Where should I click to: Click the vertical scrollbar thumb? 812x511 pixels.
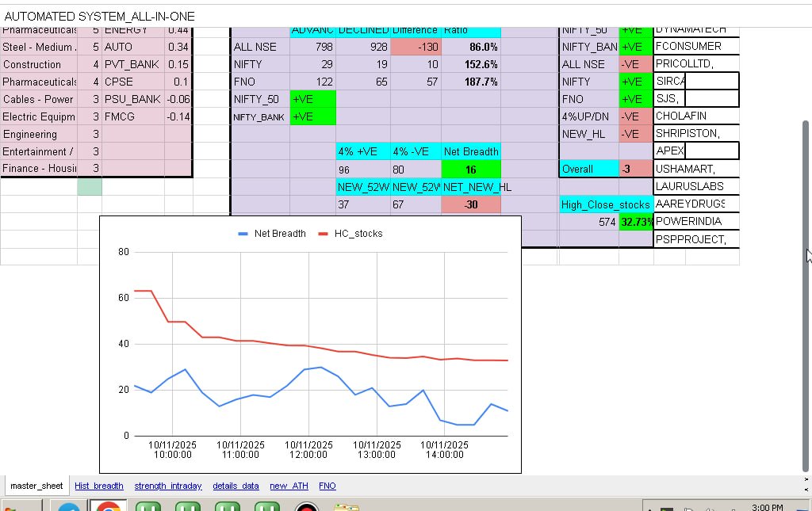coord(805,296)
